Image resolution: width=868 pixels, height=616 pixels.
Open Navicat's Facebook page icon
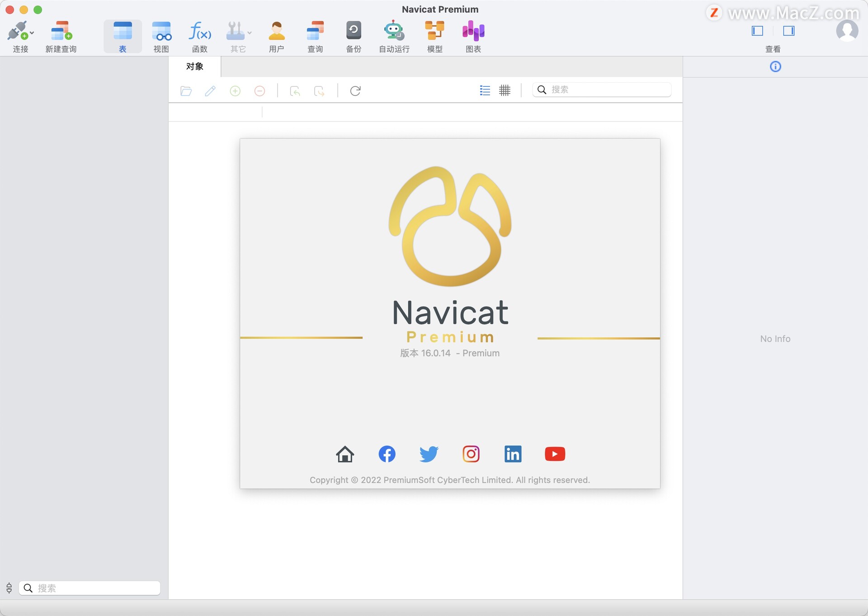387,454
